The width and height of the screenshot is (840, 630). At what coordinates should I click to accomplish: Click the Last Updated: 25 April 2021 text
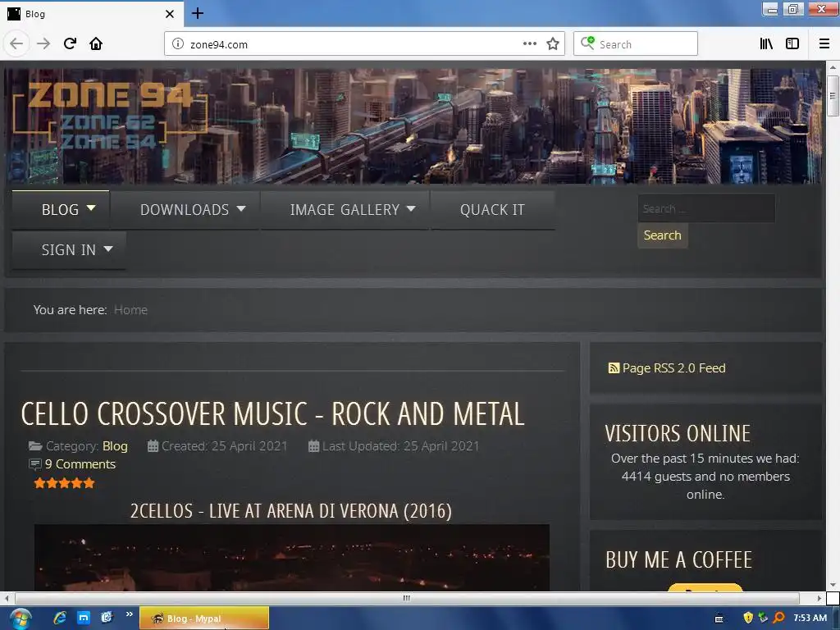pyautogui.click(x=400, y=445)
